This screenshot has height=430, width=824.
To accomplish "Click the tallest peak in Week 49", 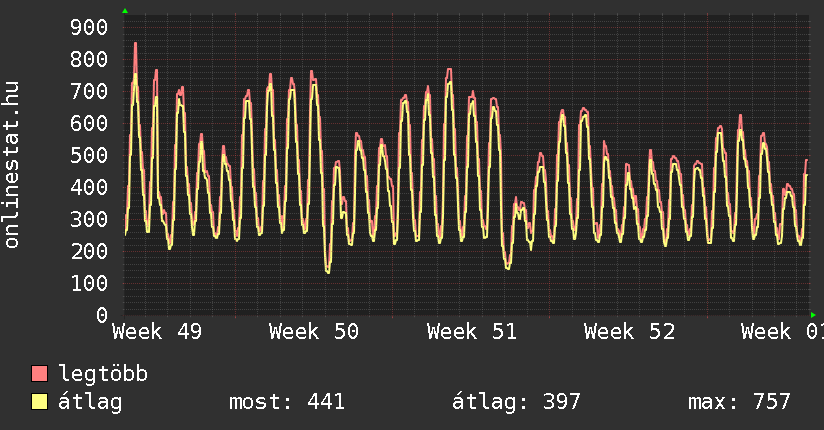I will [x=135, y=44].
